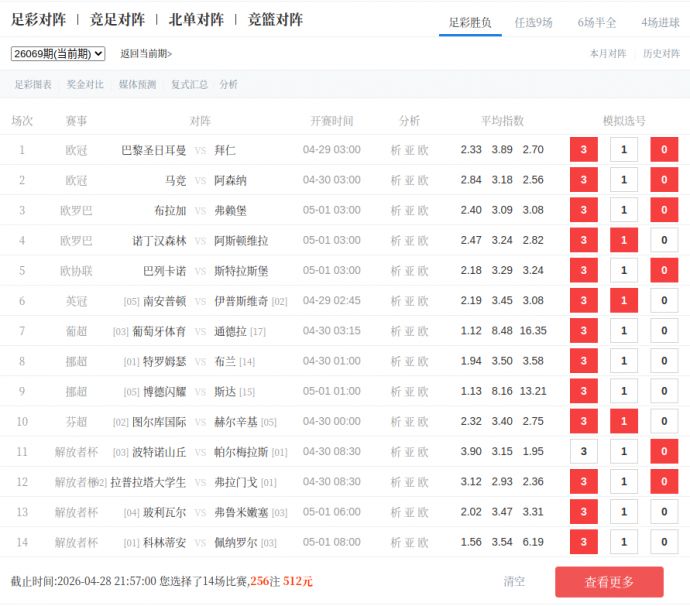Open 亚 odds for 马竞 vs 阿森纳
This screenshot has height=606, width=690.
[409, 180]
